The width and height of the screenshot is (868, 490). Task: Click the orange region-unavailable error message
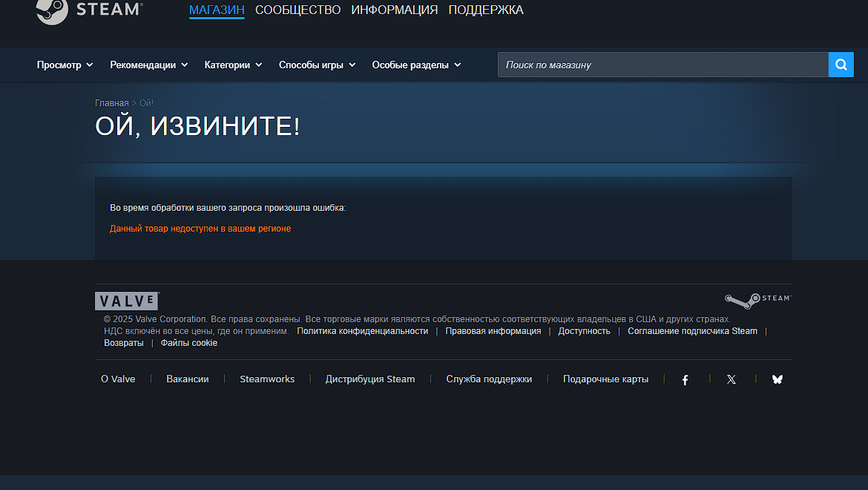[x=200, y=229]
